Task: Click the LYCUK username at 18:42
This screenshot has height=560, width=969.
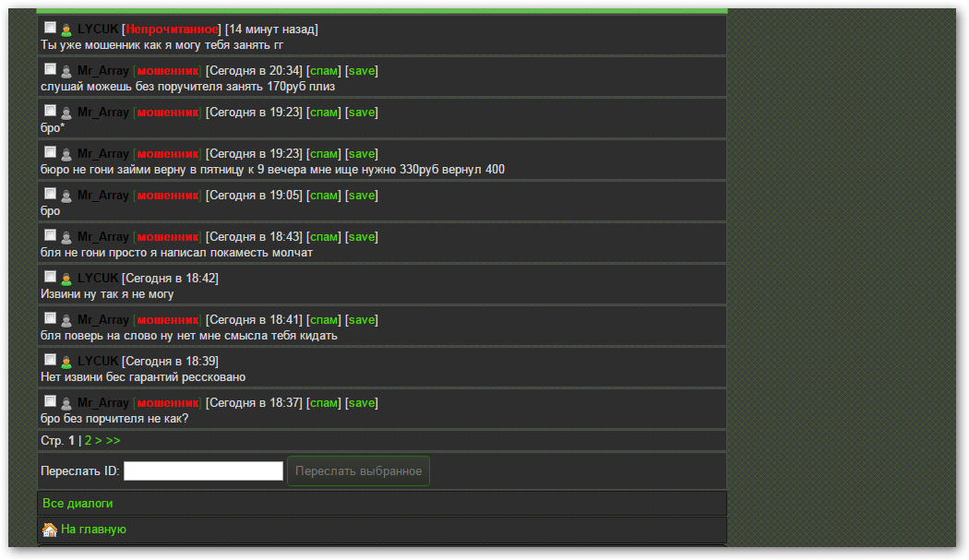Action: point(98,278)
